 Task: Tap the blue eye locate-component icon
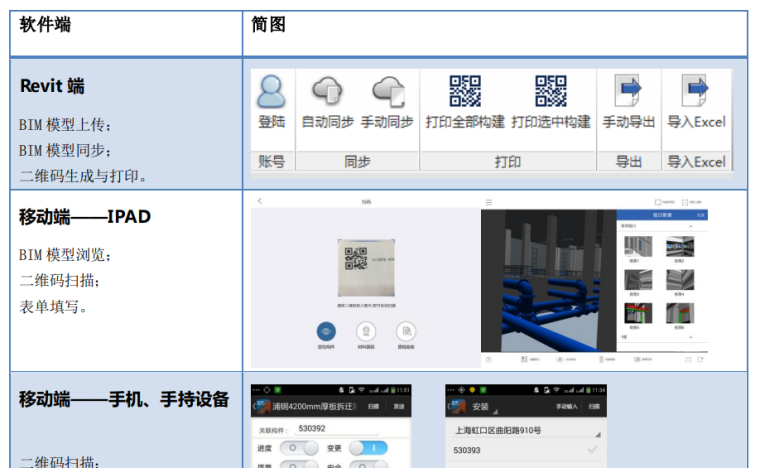point(326,331)
